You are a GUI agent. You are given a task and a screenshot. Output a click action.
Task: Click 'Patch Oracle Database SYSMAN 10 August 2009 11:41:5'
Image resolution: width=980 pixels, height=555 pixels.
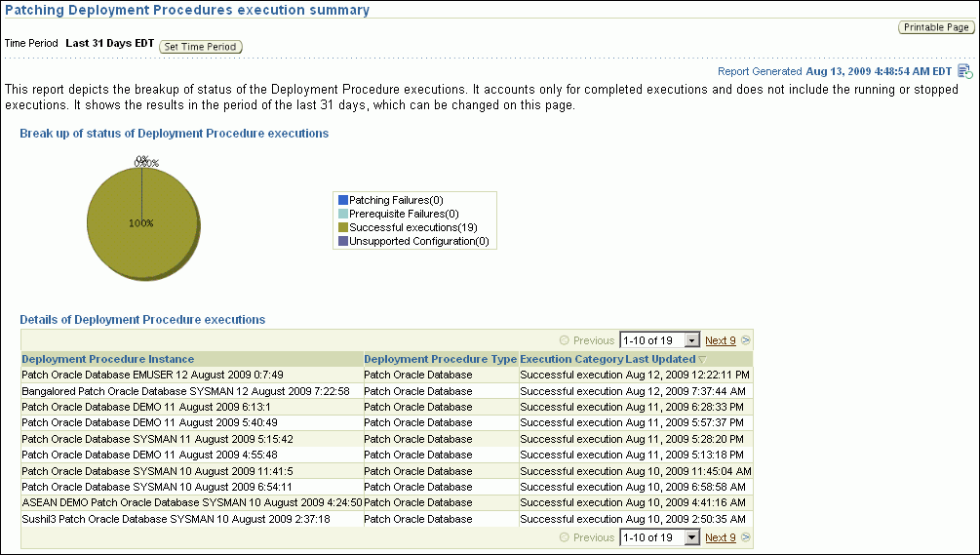pos(158,471)
